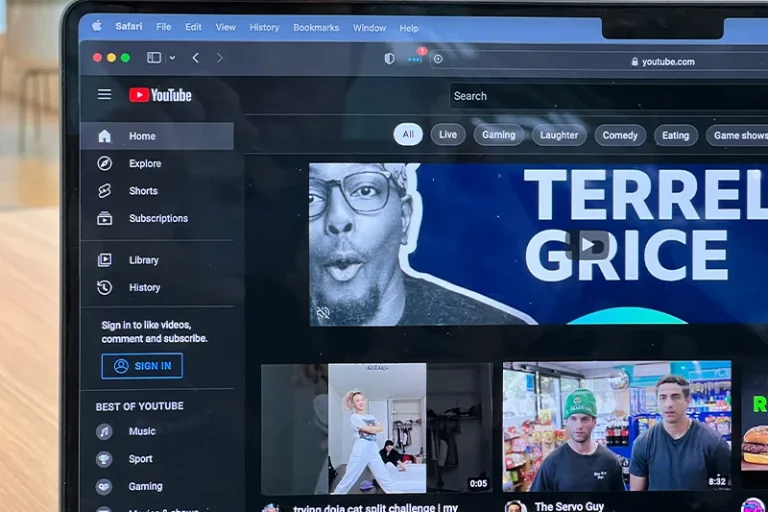Viewport: 768px width, 512px height.
Task: Click the sidebar Gaming heart icon
Action: (x=104, y=486)
